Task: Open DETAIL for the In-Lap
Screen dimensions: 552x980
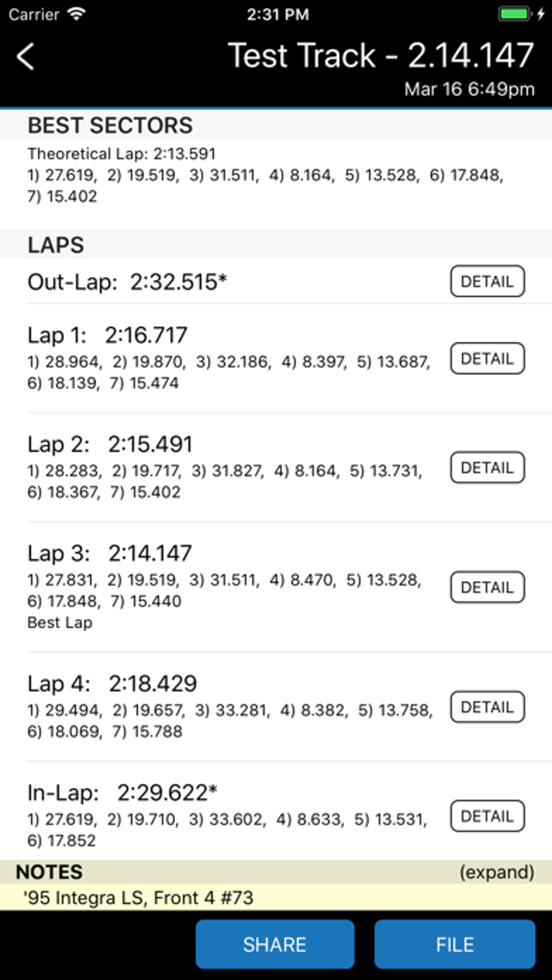Action: click(x=487, y=816)
